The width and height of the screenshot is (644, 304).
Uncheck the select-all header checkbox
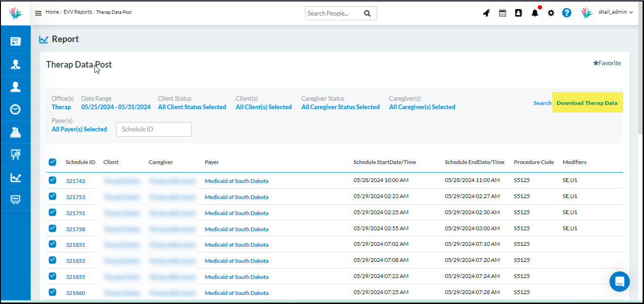52,162
